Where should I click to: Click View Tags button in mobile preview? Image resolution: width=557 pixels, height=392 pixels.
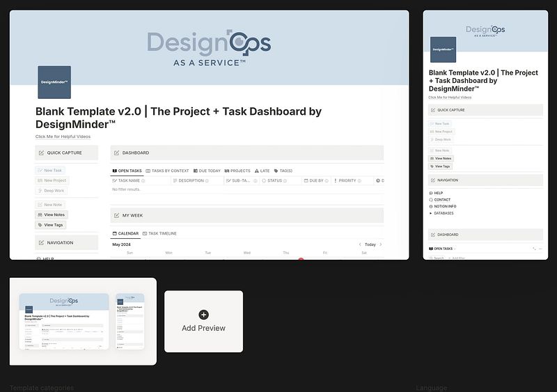440,166
